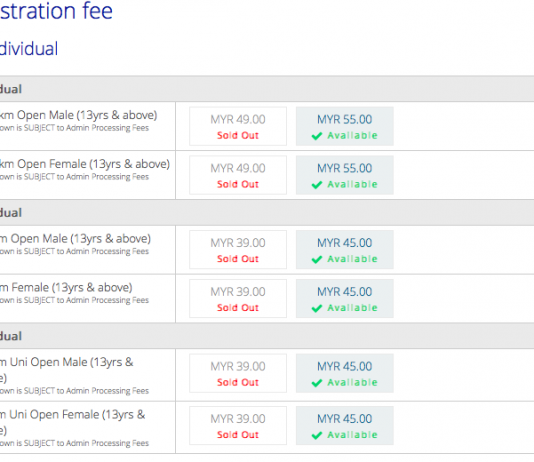Image resolution: width=534 pixels, height=462 pixels.
Task: Click sold out MYR 49.00 box for Open Female
Action: click(238, 175)
